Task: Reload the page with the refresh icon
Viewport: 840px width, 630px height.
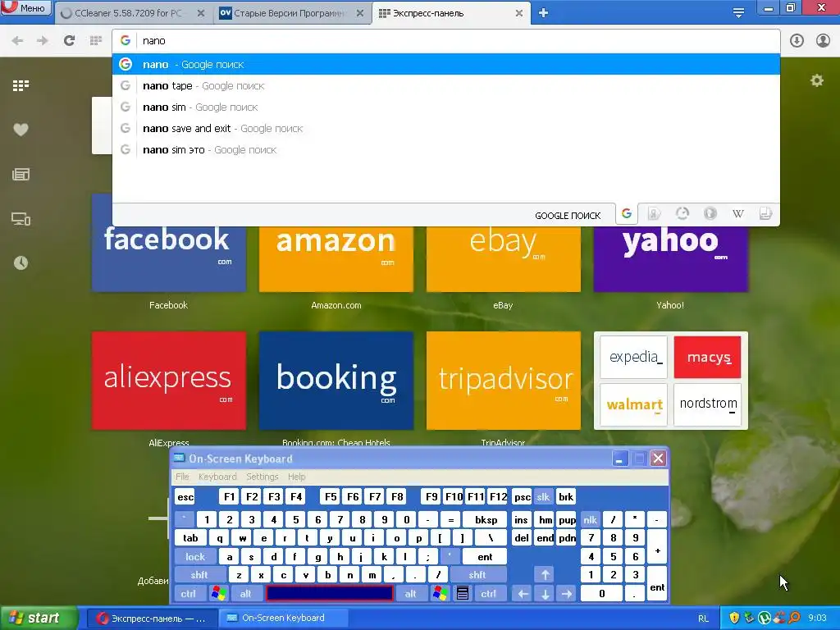Action: point(69,41)
